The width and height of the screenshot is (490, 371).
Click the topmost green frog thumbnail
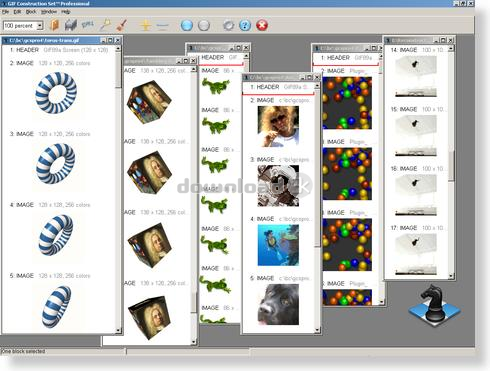[216, 86]
